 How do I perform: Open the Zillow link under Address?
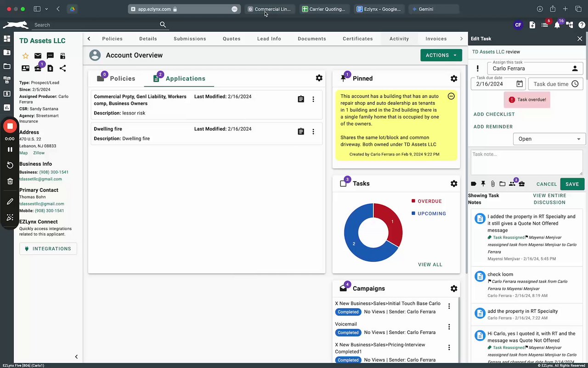click(x=39, y=153)
